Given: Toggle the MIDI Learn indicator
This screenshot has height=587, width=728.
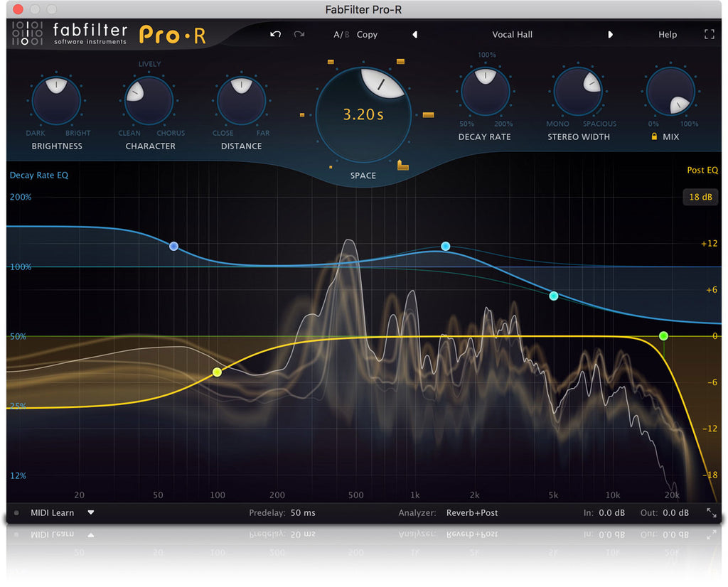Looking at the screenshot, I should coord(17,513).
